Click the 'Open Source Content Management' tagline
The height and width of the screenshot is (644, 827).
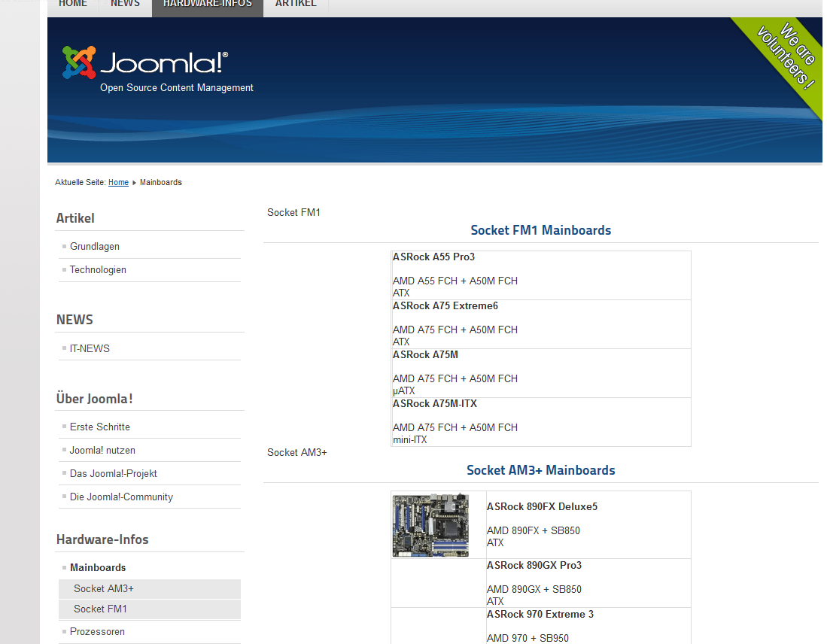(x=177, y=87)
